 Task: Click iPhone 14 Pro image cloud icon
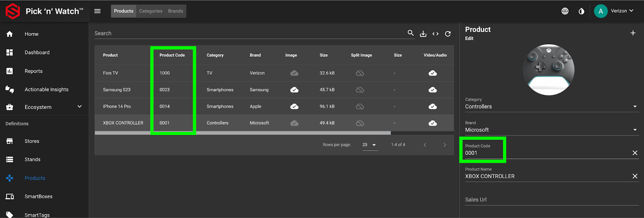click(x=294, y=107)
